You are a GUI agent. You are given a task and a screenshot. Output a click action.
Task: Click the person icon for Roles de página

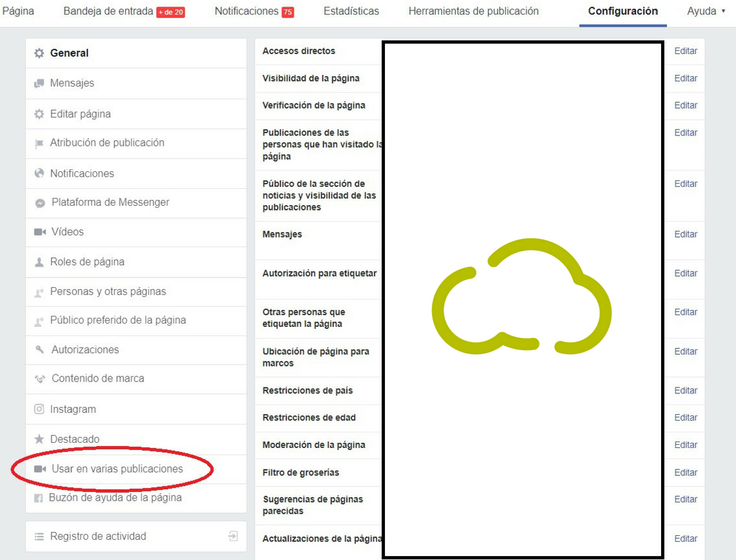point(39,262)
